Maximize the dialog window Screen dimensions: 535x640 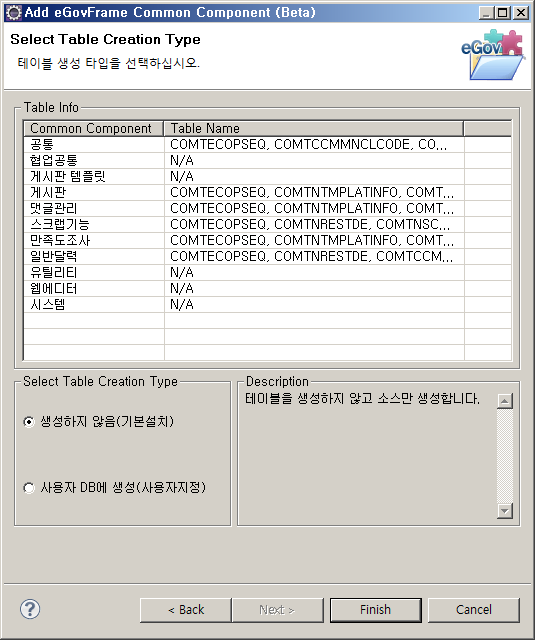click(503, 13)
